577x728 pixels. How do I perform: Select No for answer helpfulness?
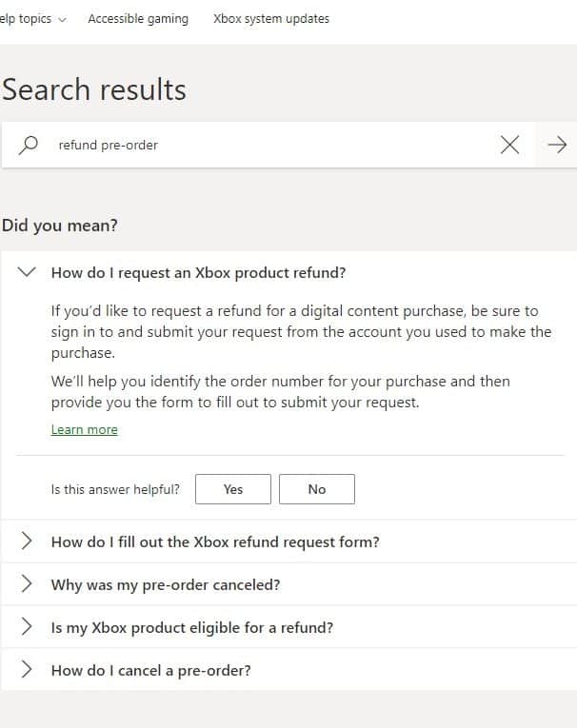pyautogui.click(x=317, y=489)
